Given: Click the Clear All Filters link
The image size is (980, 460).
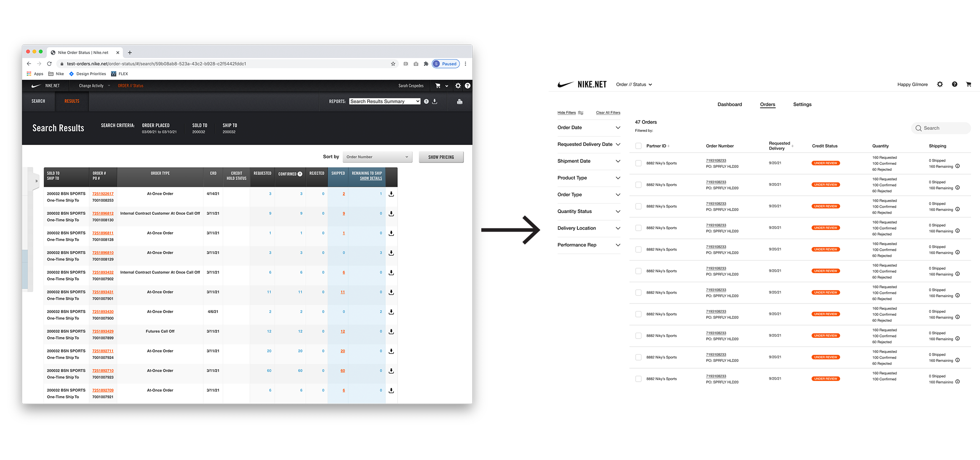Looking at the screenshot, I should pyautogui.click(x=608, y=113).
